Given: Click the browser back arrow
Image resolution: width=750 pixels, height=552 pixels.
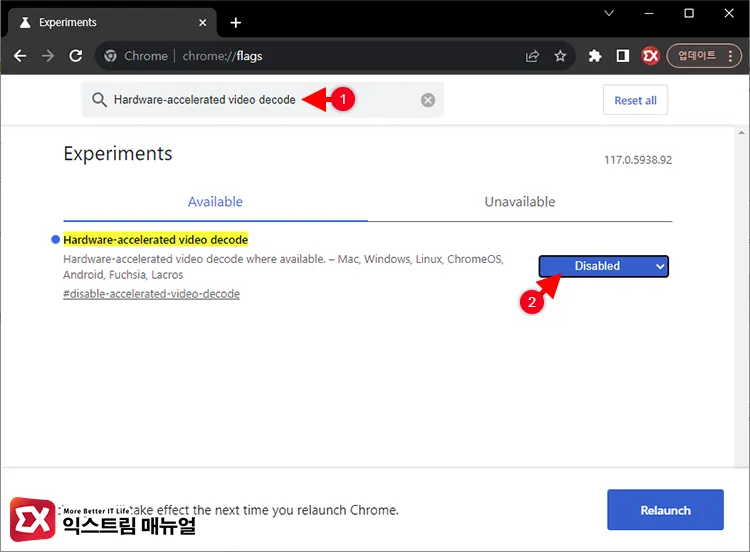Looking at the screenshot, I should [20, 56].
